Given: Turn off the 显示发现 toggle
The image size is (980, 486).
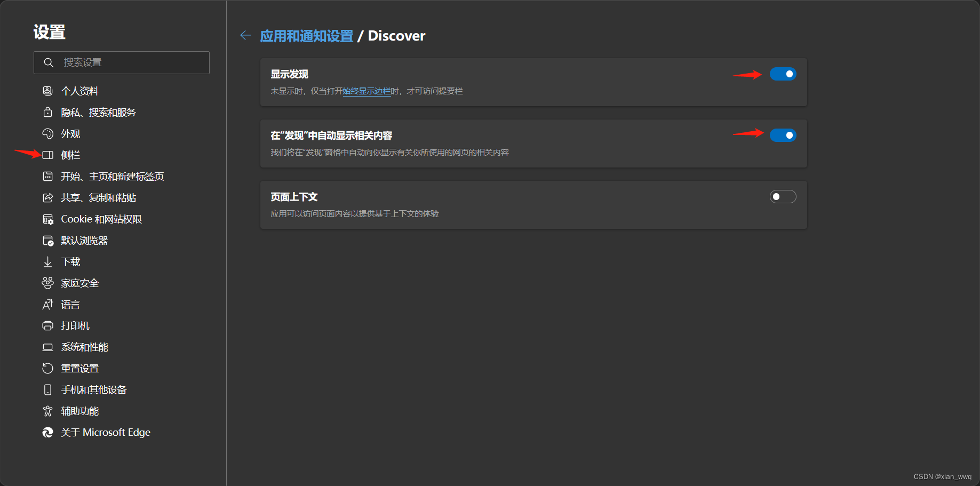Looking at the screenshot, I should (783, 74).
